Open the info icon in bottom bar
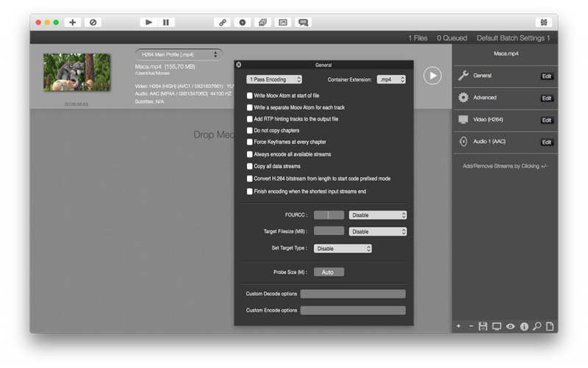The width and height of the screenshot is (588, 368). click(524, 326)
